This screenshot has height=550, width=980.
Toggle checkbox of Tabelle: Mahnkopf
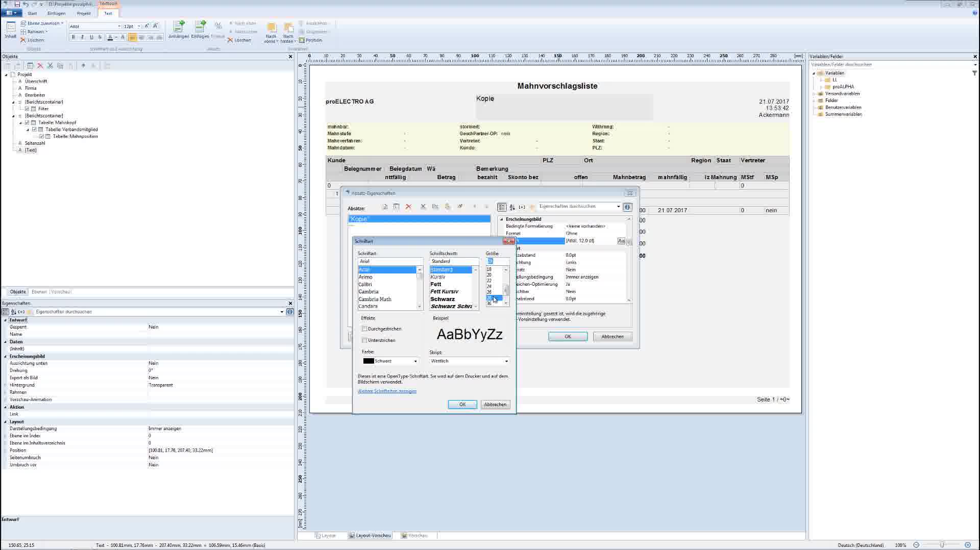[x=27, y=122]
